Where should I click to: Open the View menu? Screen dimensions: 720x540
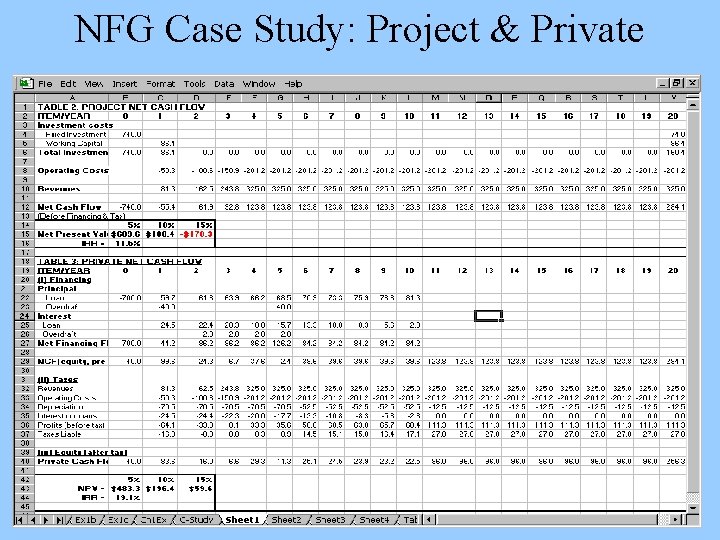click(x=94, y=84)
